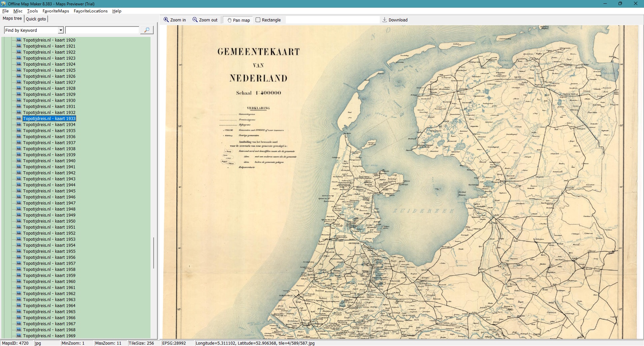
Task: Click map icon beside kaart 1920
Action: point(19,40)
